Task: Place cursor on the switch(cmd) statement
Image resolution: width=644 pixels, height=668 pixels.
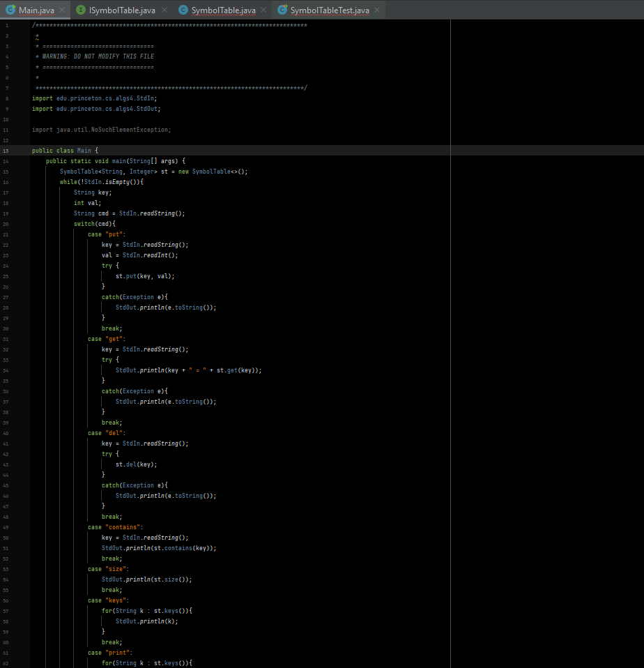Action: tap(94, 224)
